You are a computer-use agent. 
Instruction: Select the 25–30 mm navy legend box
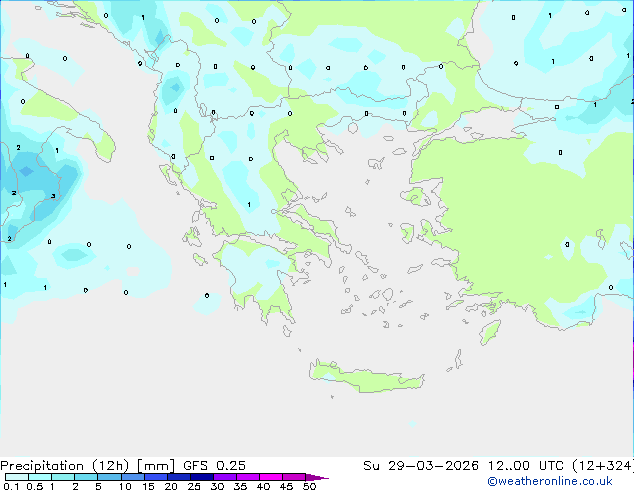pyautogui.click(x=201, y=477)
